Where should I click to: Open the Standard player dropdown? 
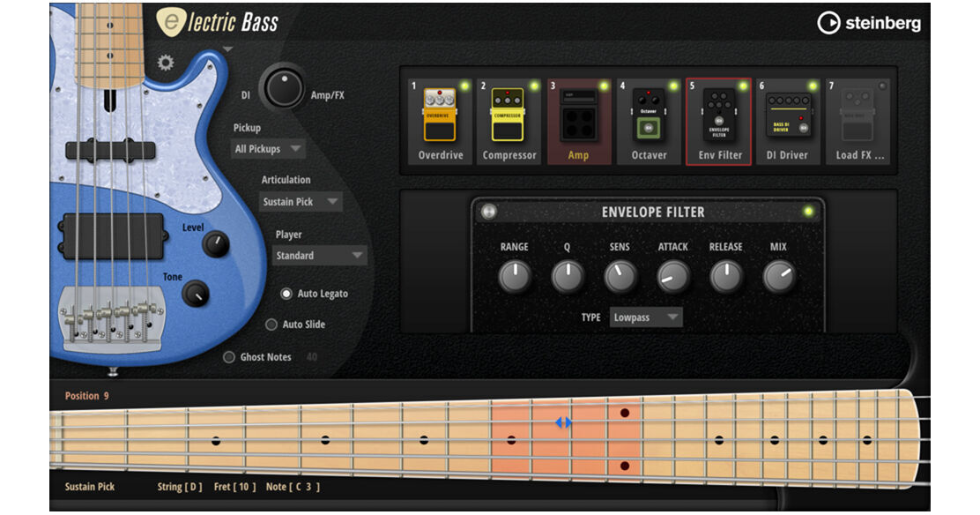[320, 256]
